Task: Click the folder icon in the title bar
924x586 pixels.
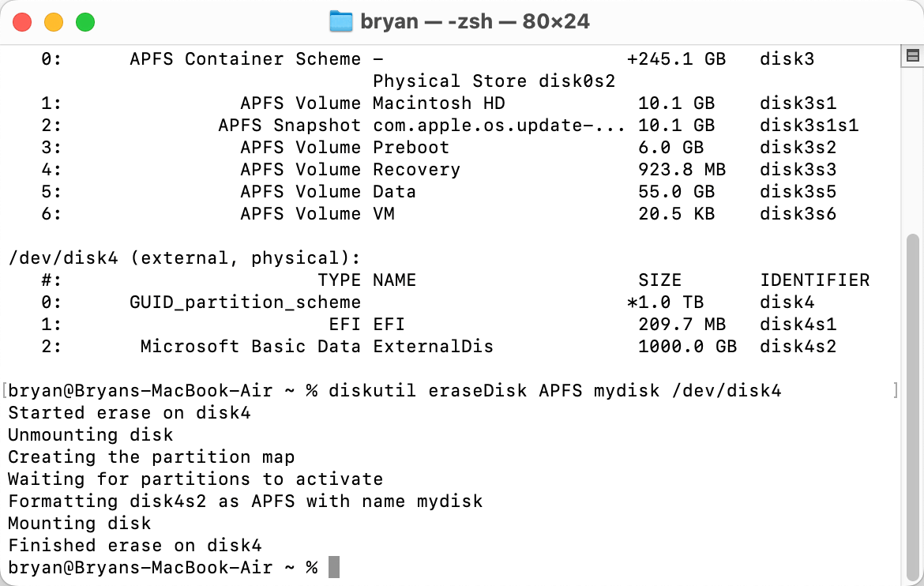Action: point(340,21)
